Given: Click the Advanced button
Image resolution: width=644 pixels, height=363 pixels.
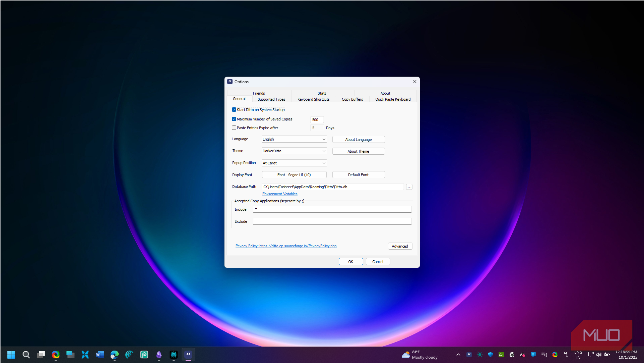Looking at the screenshot, I should [400, 246].
